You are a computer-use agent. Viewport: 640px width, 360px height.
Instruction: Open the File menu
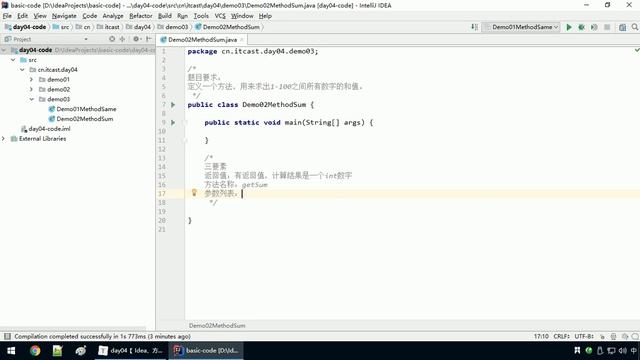[x=7, y=16]
